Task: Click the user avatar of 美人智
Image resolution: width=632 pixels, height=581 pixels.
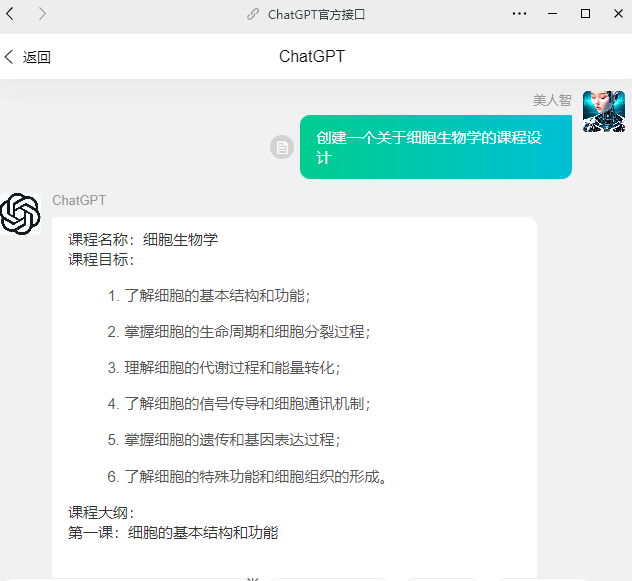Action: click(x=604, y=111)
